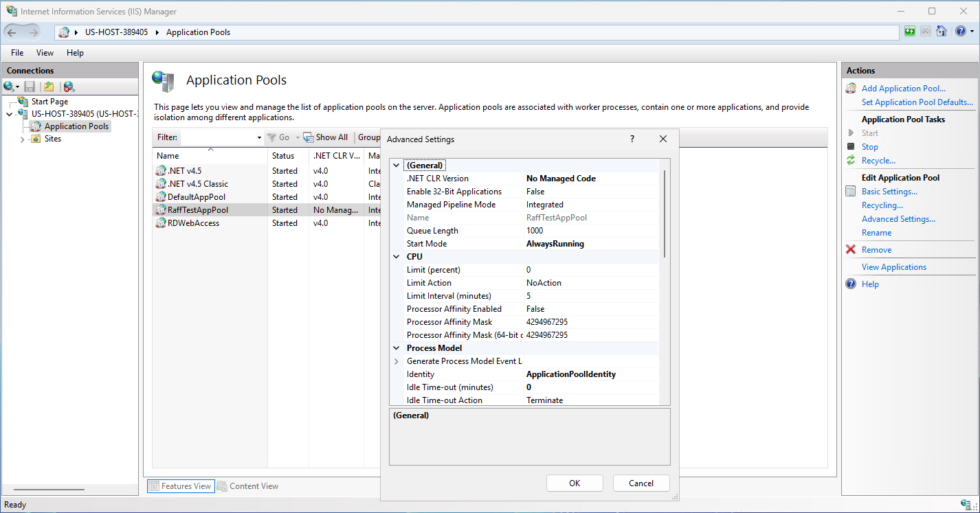The width and height of the screenshot is (980, 513).
Task: Click the Advanced Settings link
Action: 898,219
